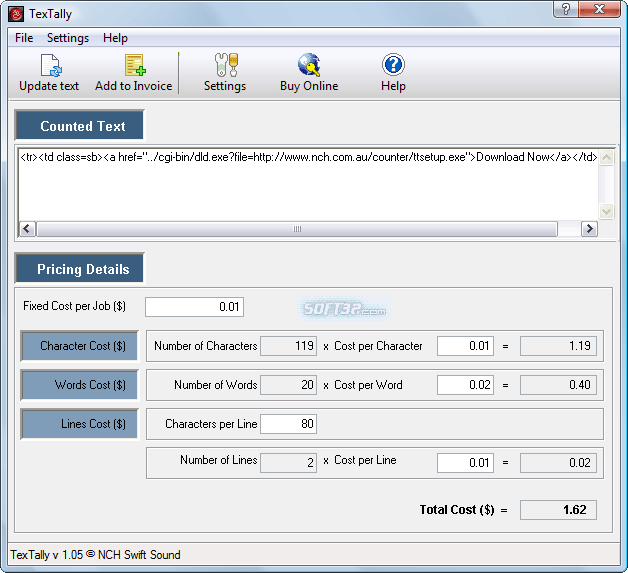
Task: Open the Help menu in menu bar
Action: (x=115, y=38)
